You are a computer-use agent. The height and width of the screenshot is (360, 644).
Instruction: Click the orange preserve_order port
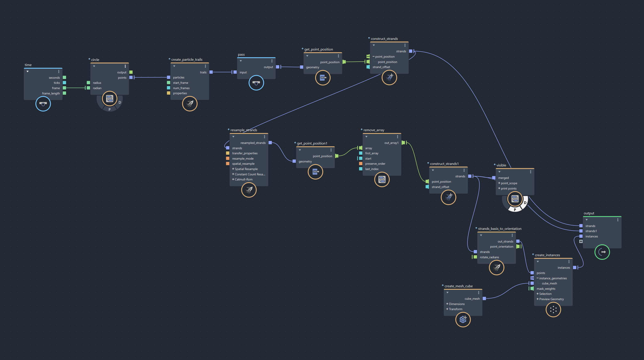[361, 164]
